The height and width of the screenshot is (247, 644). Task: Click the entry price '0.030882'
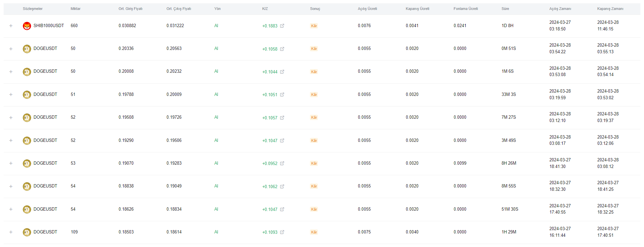pos(127,25)
